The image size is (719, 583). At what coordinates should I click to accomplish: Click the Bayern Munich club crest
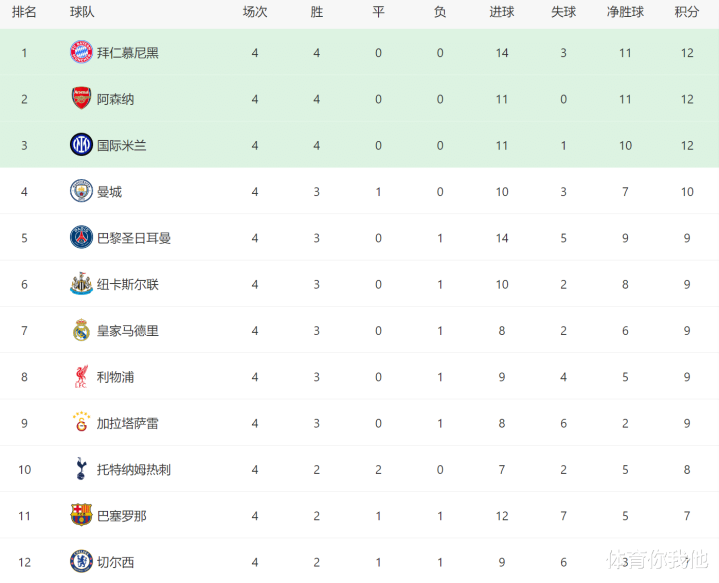(x=81, y=52)
